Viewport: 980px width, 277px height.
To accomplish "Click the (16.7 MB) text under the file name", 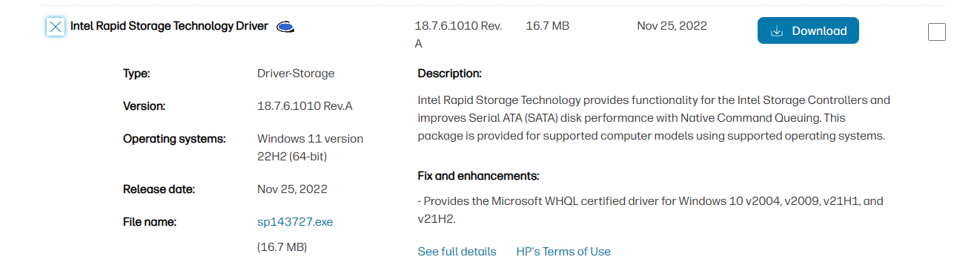I will [x=282, y=247].
